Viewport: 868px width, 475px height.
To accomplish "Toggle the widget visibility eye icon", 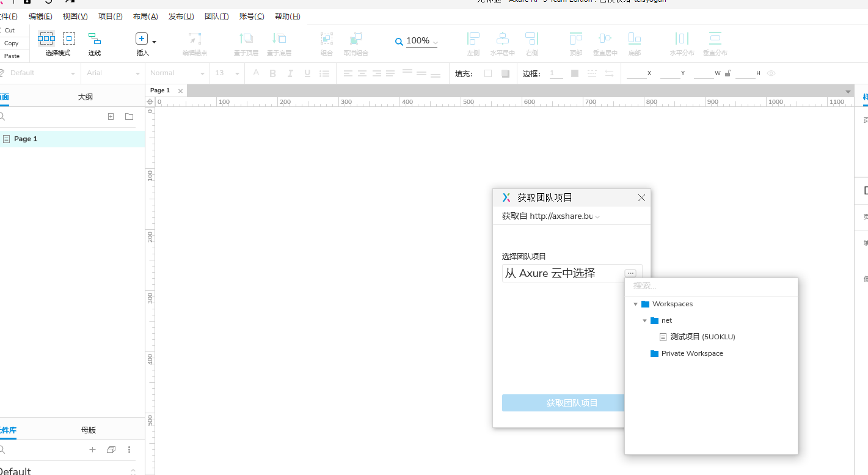I will [771, 73].
